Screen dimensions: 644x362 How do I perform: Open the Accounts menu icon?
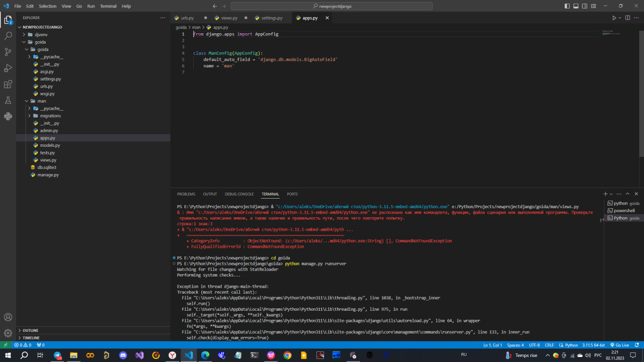(x=8, y=317)
